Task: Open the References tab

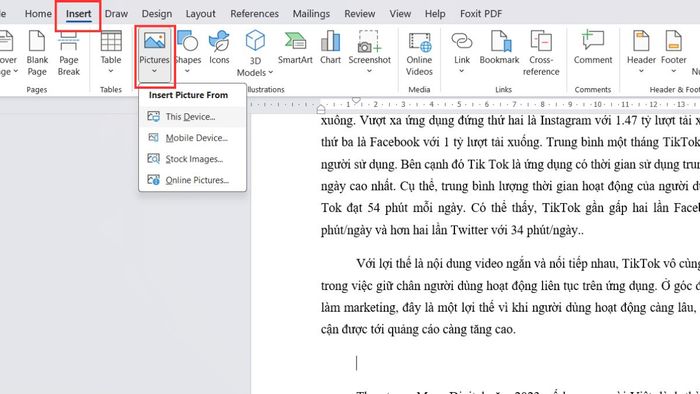Action: point(254,14)
